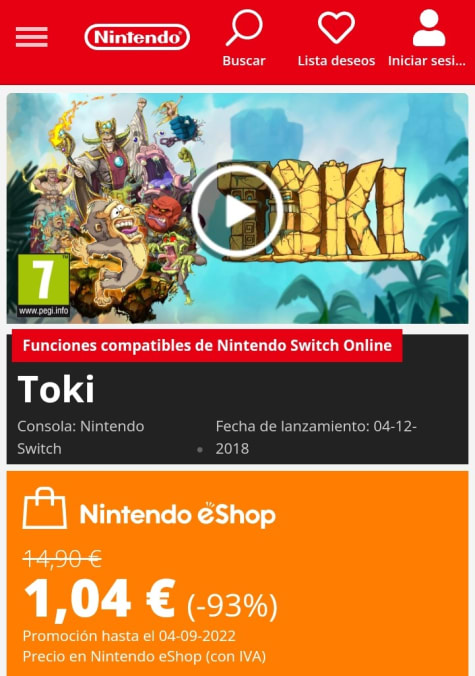Click the discounted price 1,04 €

click(x=100, y=600)
